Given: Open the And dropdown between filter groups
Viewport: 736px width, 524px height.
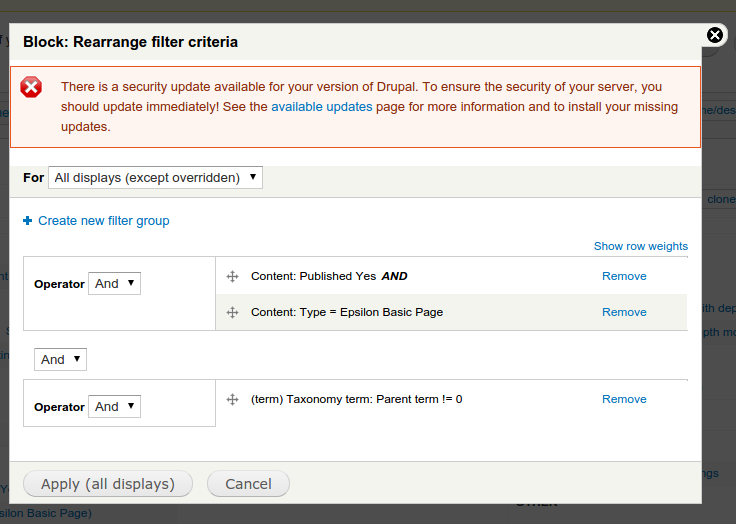Looking at the screenshot, I should point(60,359).
